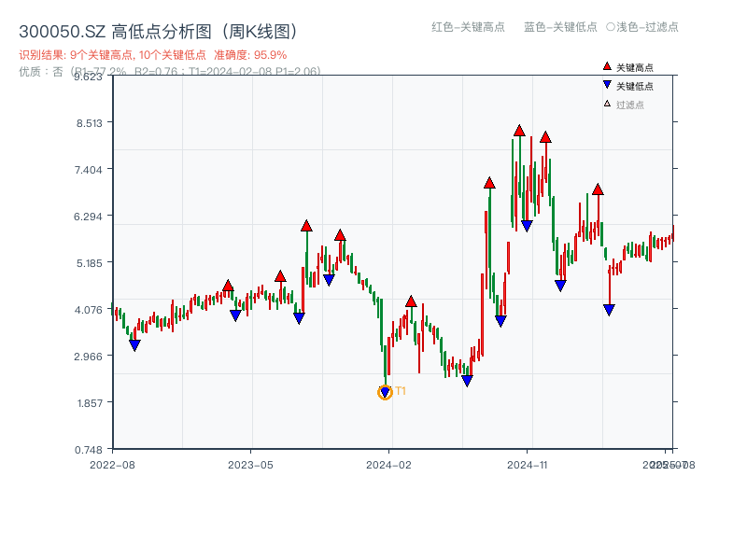Click the 0.748 y-axis label
Screen dimensions: 747x560
coord(89,450)
